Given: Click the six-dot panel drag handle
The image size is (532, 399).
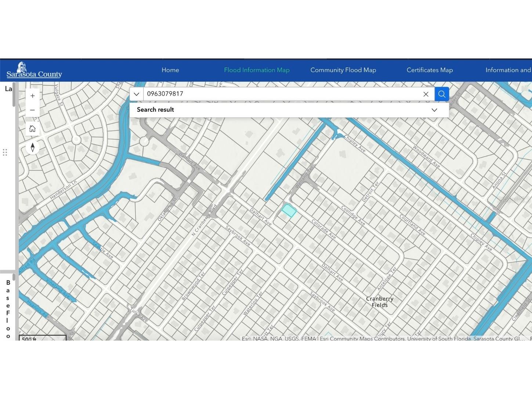Looking at the screenshot, I should coord(5,152).
